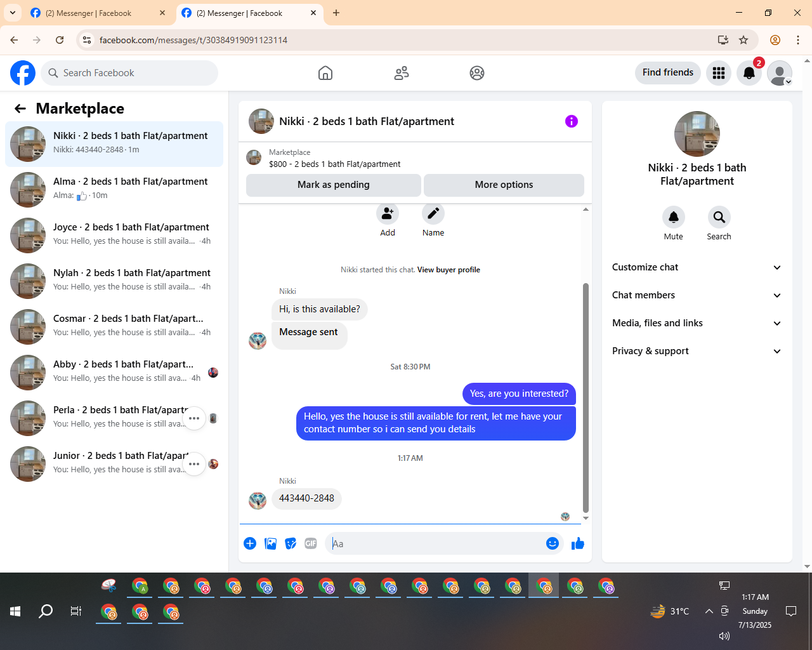Click the Name pencil edit icon
Screen dimensions: 812x650
point(433,214)
